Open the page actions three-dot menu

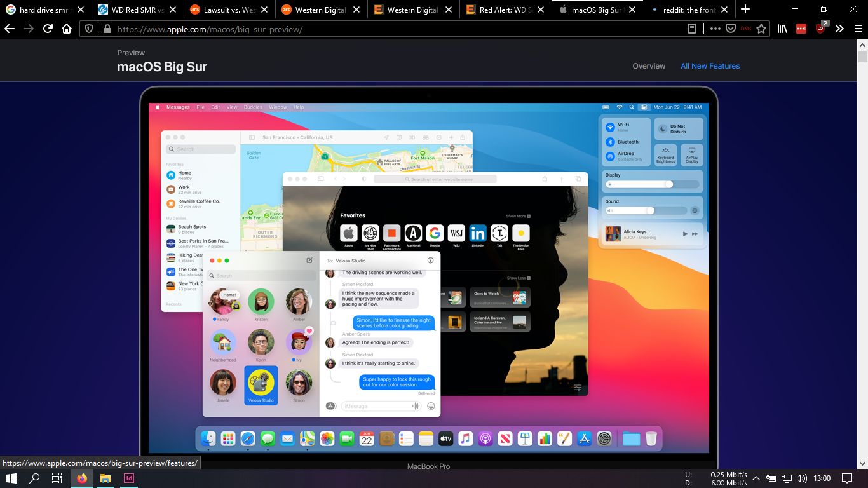pos(715,29)
